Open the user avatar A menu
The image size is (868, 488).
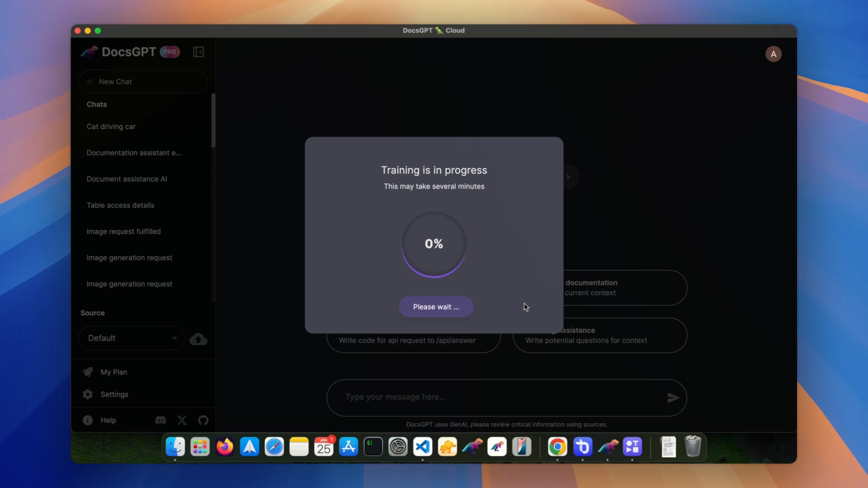[x=774, y=54]
